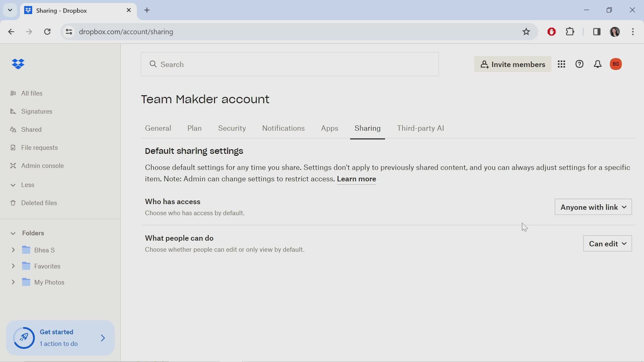The image size is (644, 362).
Task: Click the Dropbox logo icon
Action: [x=18, y=64]
